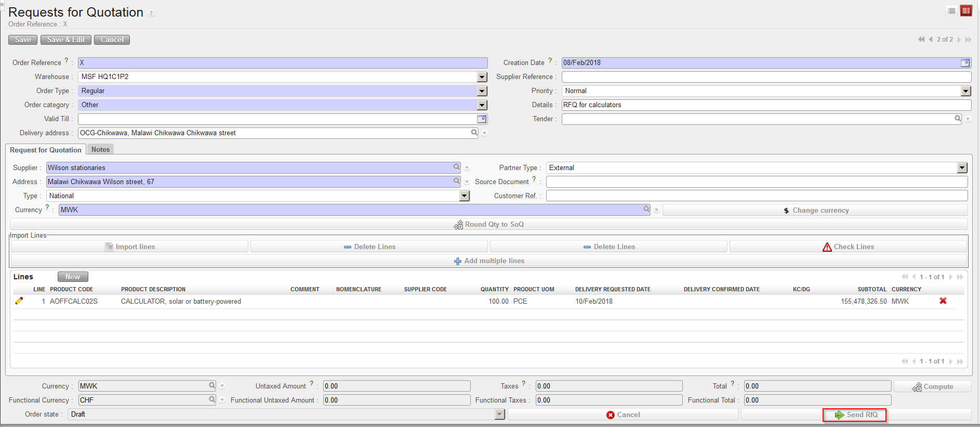The image size is (980, 427).
Task: Click into the Supplier Reference field
Action: (766, 77)
